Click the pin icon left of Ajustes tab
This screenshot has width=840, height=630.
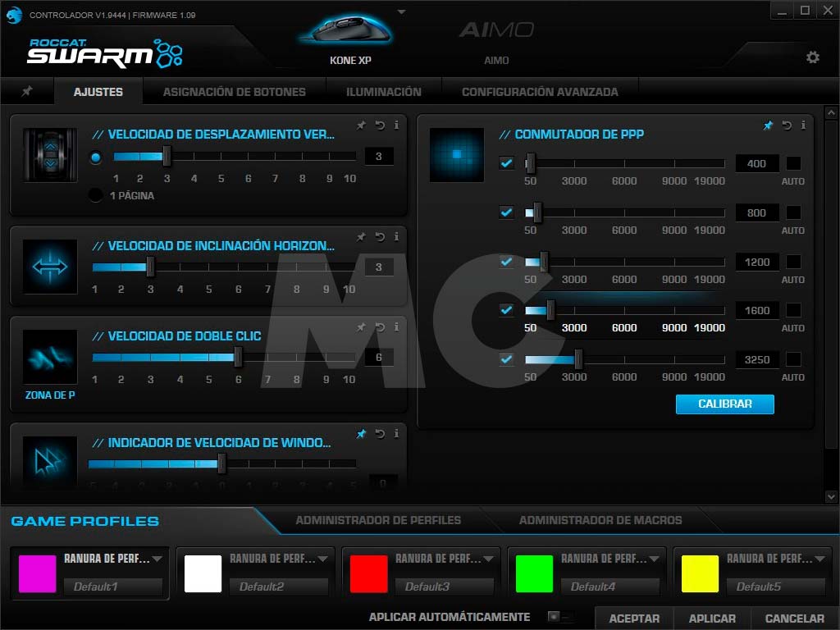[26, 92]
